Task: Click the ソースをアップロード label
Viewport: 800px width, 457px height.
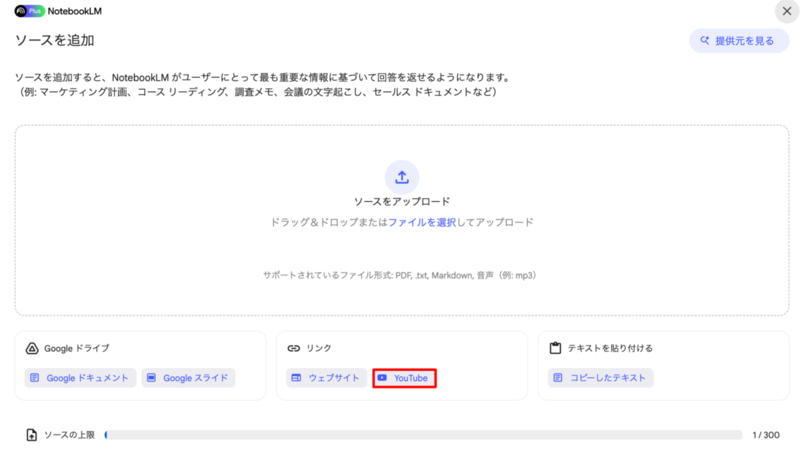Action: (402, 201)
